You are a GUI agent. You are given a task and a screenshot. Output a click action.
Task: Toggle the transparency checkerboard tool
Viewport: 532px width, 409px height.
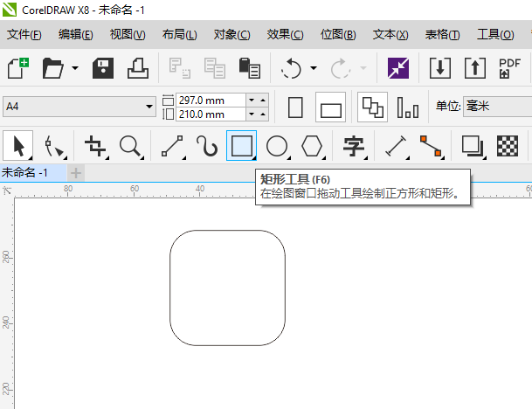tap(508, 146)
